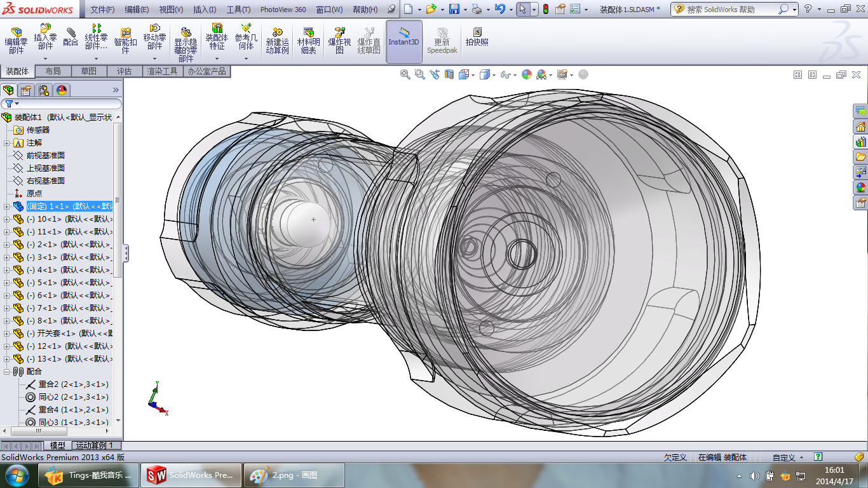Switch to the 草图 tab
Screen dimensions: 868x488
pos(89,71)
